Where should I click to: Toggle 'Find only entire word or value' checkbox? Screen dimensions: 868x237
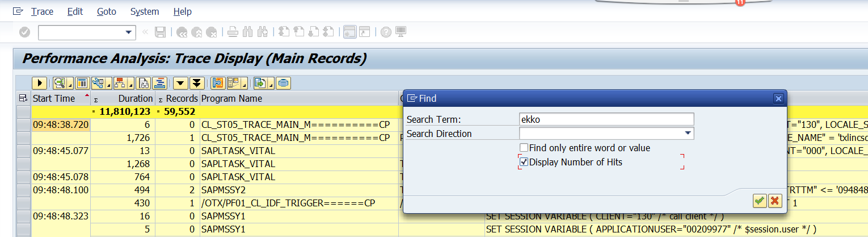pos(524,148)
